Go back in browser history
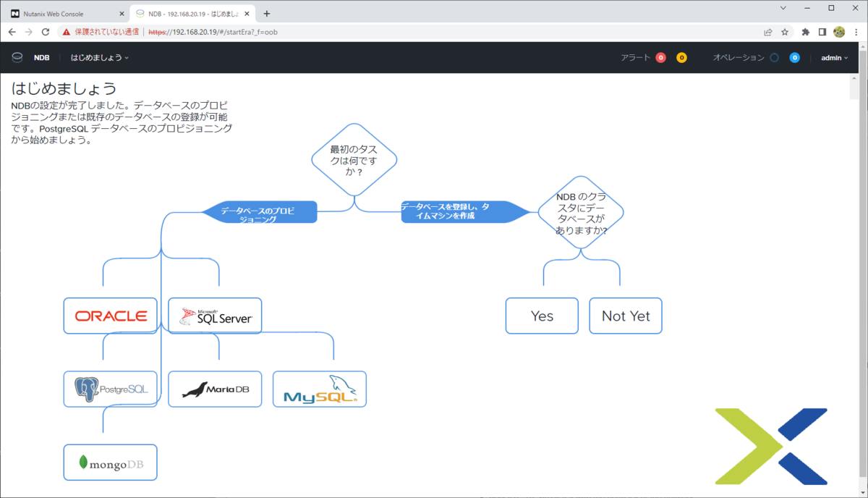This screenshot has height=498, width=868. click(x=12, y=32)
